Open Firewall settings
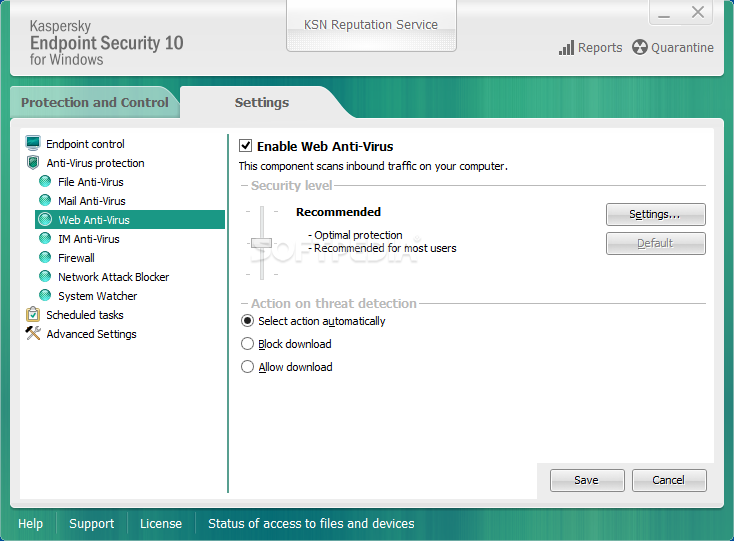The width and height of the screenshot is (734, 541). pos(76,258)
